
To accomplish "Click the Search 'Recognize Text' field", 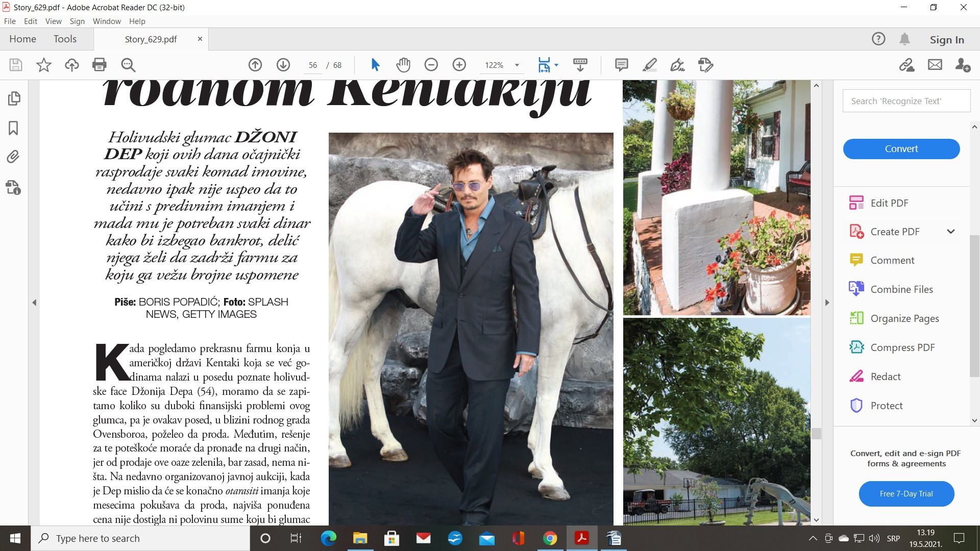I will pos(906,101).
